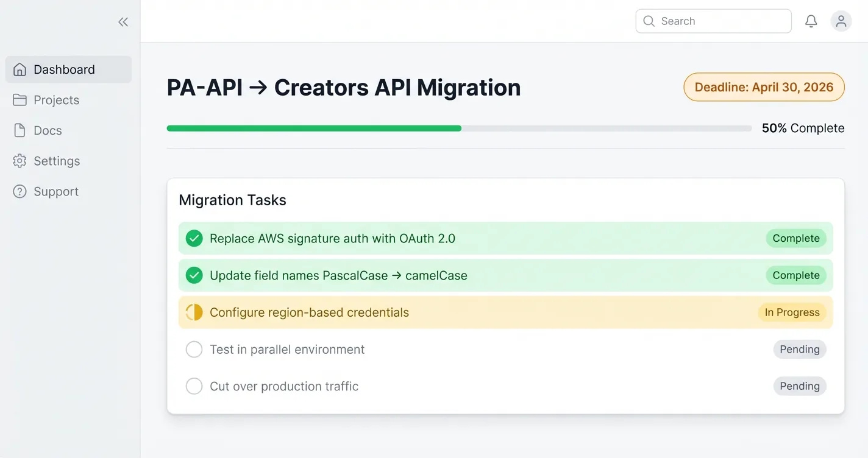Viewport: 868px width, 458px height.
Task: Click the Projects folder icon
Action: [x=19, y=99]
